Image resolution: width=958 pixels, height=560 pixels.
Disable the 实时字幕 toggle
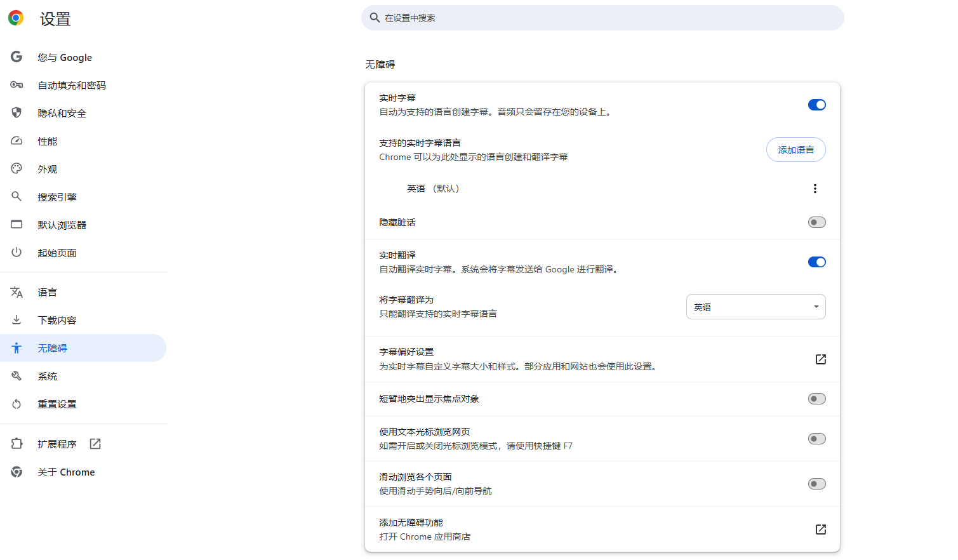tap(817, 105)
